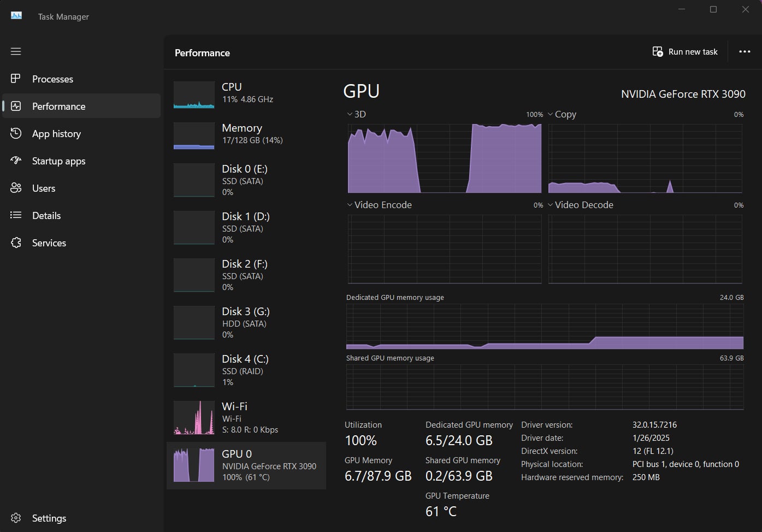Open App history via clock icon
762x532 pixels.
click(16, 133)
